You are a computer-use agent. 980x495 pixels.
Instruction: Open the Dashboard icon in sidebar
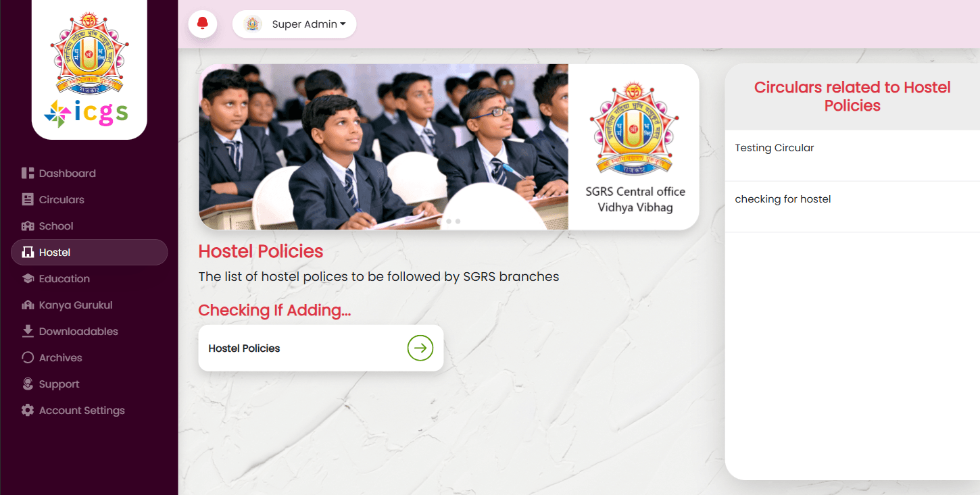(28, 174)
